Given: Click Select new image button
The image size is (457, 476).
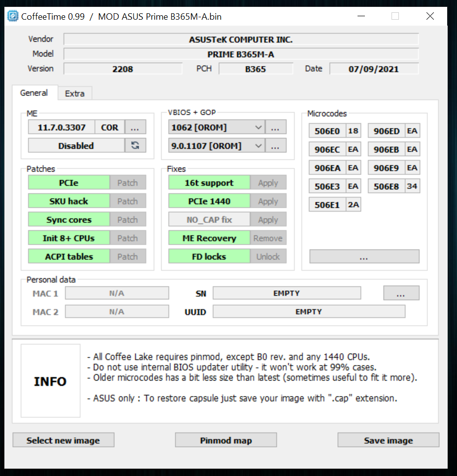Looking at the screenshot, I should pyautogui.click(x=64, y=440).
